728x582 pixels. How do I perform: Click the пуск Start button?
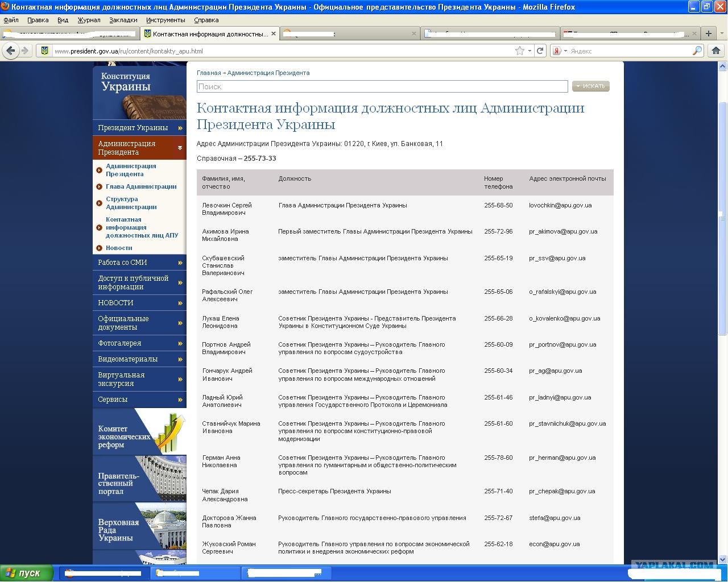pyautogui.click(x=27, y=573)
